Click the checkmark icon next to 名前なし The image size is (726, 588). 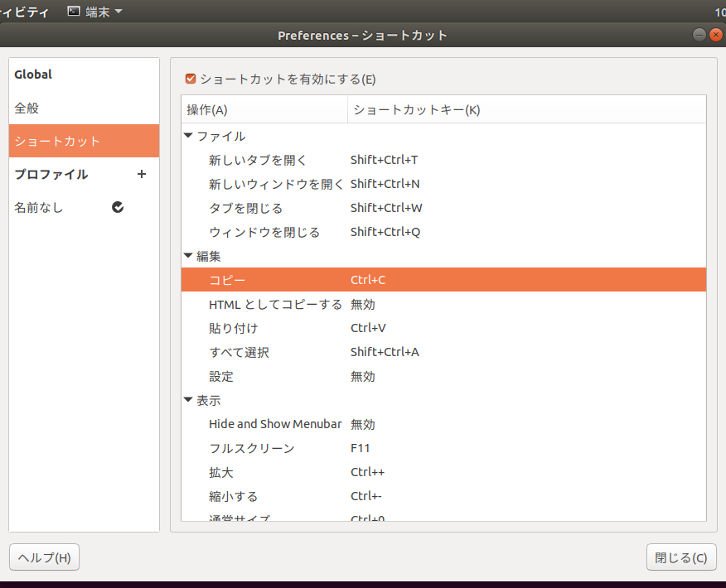click(x=118, y=208)
